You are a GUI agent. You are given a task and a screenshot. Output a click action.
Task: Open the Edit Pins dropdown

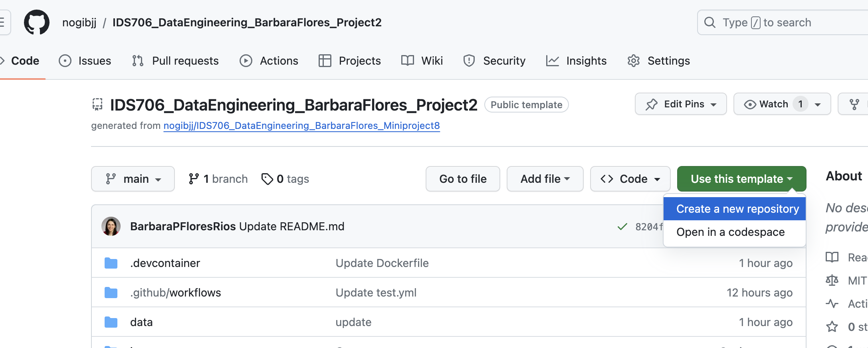tap(681, 104)
